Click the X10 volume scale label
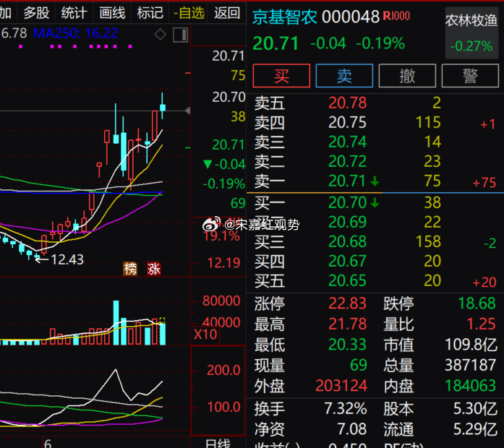This screenshot has height=448, width=504. click(205, 335)
